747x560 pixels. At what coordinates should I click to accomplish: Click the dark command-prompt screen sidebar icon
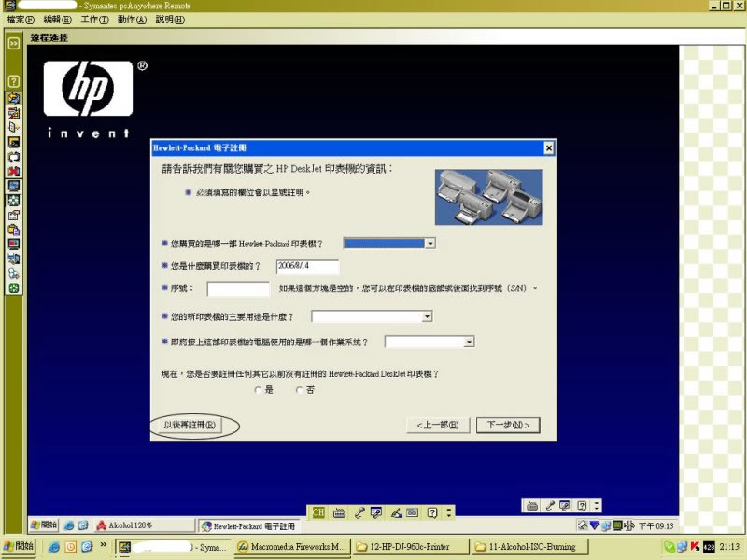coord(14,142)
